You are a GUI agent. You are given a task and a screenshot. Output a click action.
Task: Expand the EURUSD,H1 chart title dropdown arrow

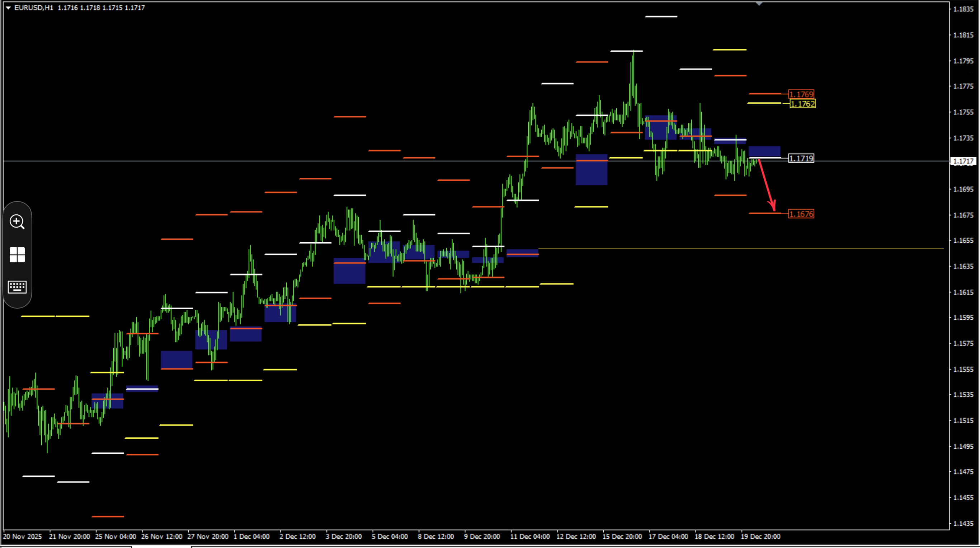(8, 8)
